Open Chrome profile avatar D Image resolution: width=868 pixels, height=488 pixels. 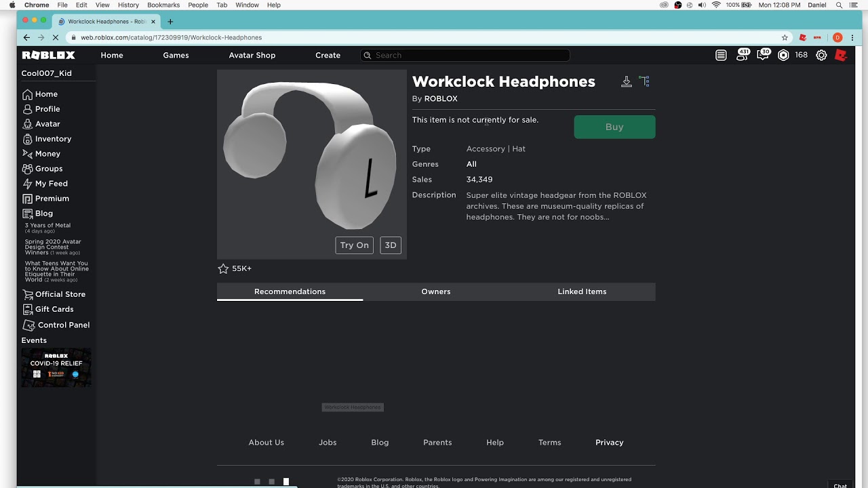pyautogui.click(x=837, y=38)
